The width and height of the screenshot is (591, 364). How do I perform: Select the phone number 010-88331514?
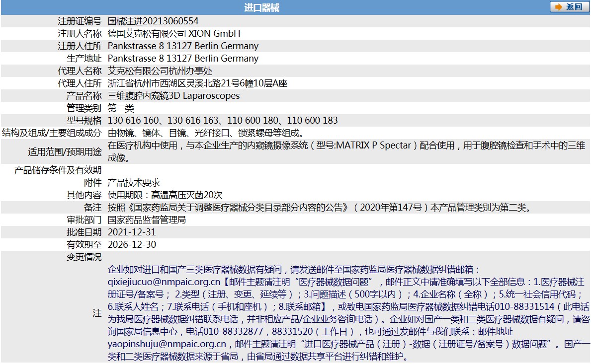[x=524, y=307]
